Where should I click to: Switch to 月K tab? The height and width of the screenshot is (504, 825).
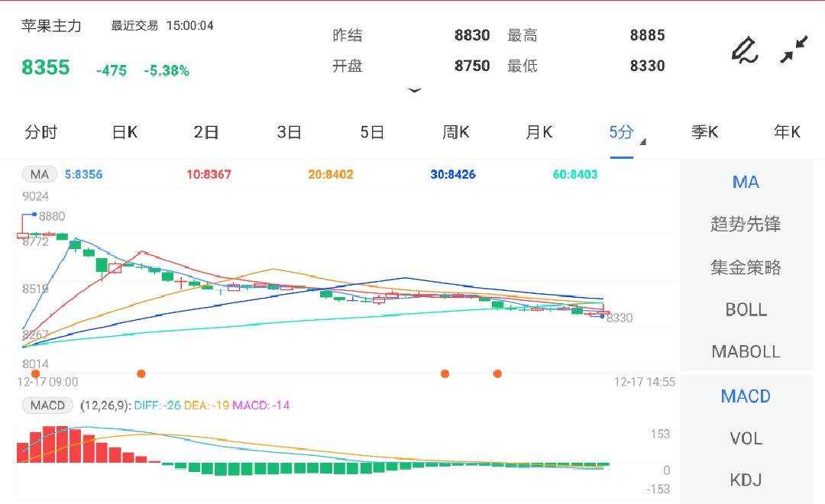click(x=539, y=131)
